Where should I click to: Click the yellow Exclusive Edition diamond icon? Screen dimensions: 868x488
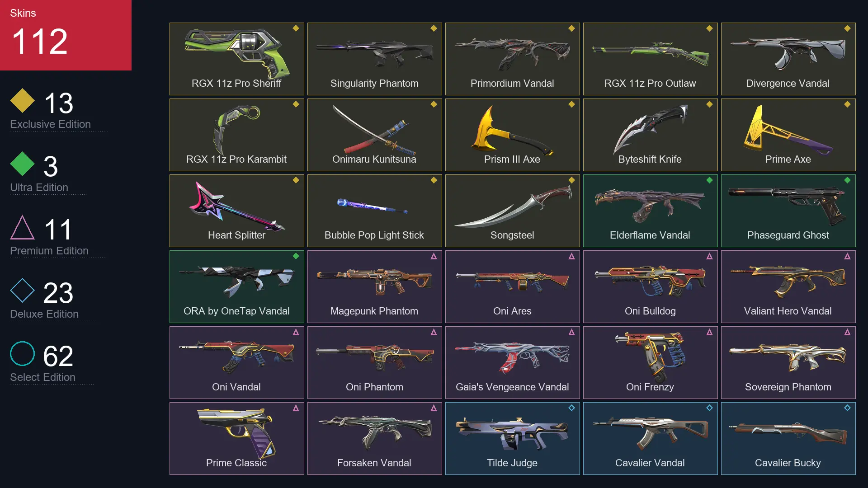coord(22,100)
